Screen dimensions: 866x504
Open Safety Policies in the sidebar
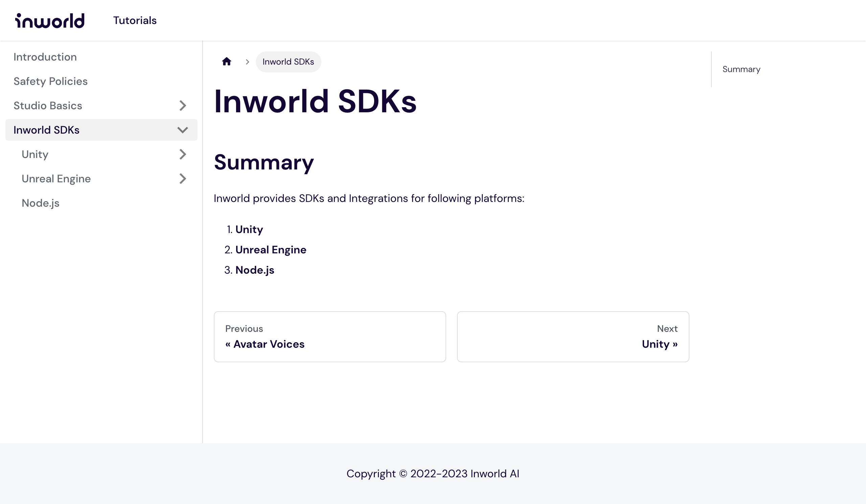tap(50, 82)
